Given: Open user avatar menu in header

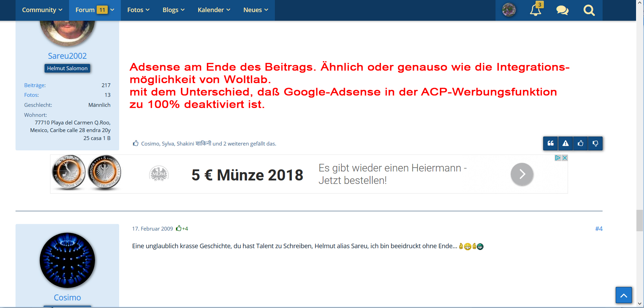Looking at the screenshot, I should click(509, 10).
